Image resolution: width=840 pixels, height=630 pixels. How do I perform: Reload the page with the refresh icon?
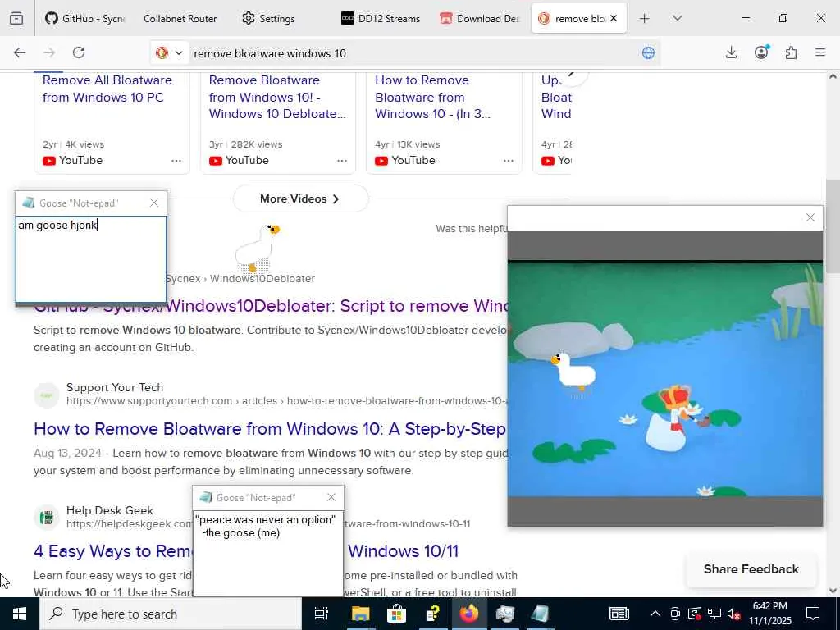79,52
